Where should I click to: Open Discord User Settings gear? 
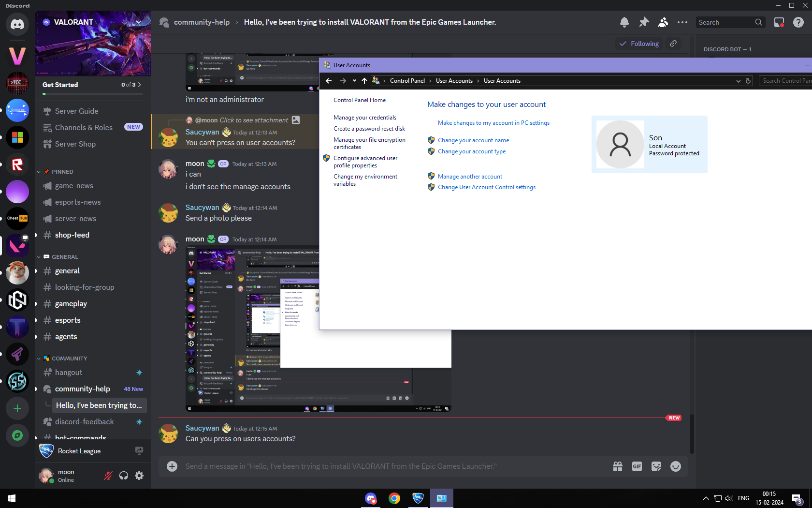click(139, 476)
